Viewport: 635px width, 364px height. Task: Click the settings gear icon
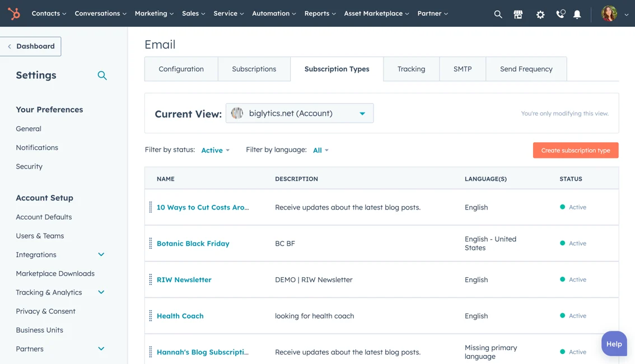(540, 15)
